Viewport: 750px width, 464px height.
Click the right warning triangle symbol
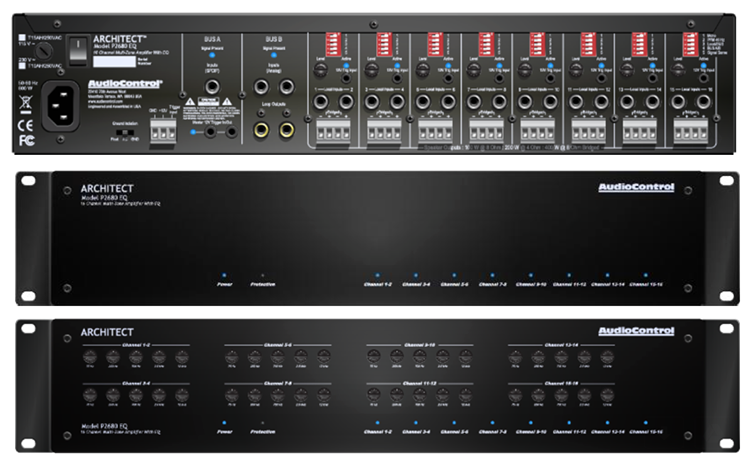click(x=227, y=101)
